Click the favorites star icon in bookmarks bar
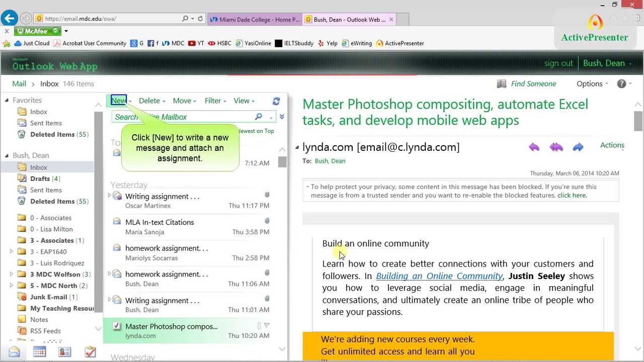This screenshot has width=644, height=362. click(7, 43)
